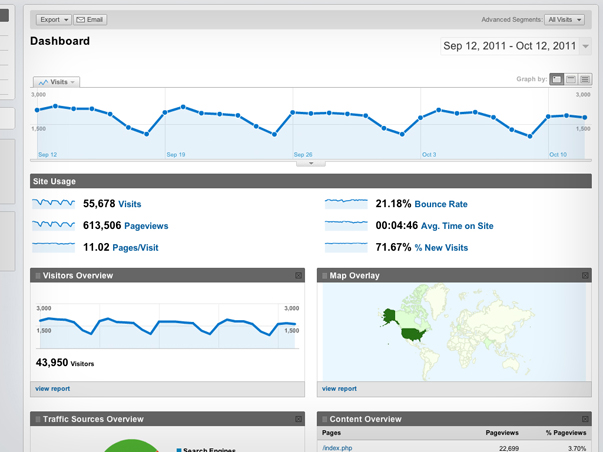Click the Visits sparkline thumbnail
This screenshot has height=452, width=603.
coord(53,203)
